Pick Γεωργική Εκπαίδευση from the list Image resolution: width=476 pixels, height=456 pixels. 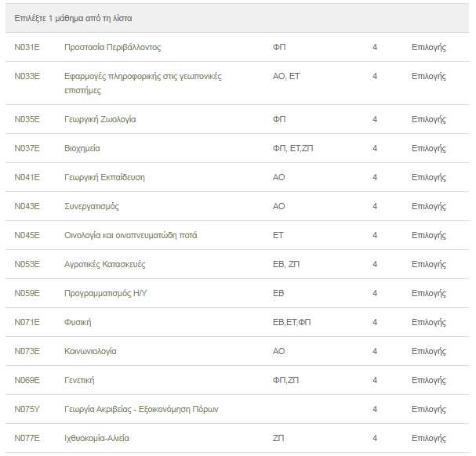104,177
